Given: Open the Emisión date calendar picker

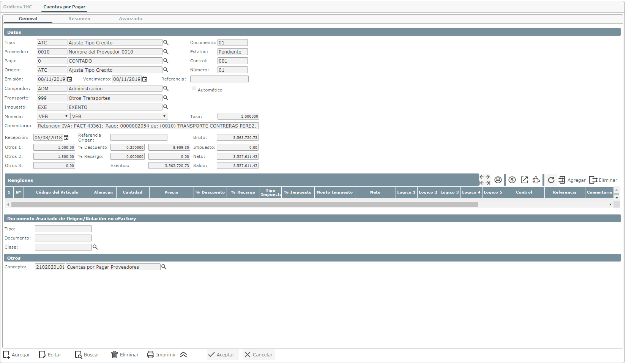Looking at the screenshot, I should tap(69, 79).
